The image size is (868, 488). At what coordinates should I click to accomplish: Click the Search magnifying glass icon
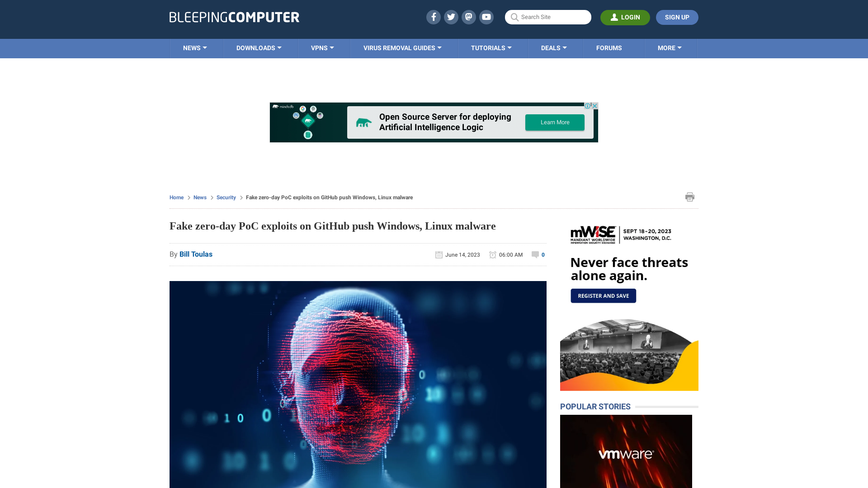[x=514, y=17]
